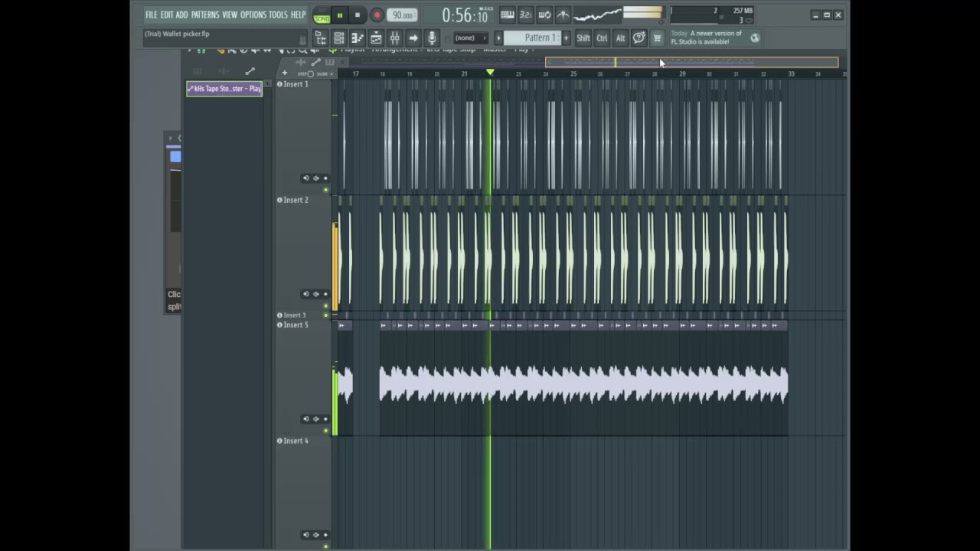Screen dimensions: 980x551
Task: Toggle the Shift key button
Action: coord(583,38)
